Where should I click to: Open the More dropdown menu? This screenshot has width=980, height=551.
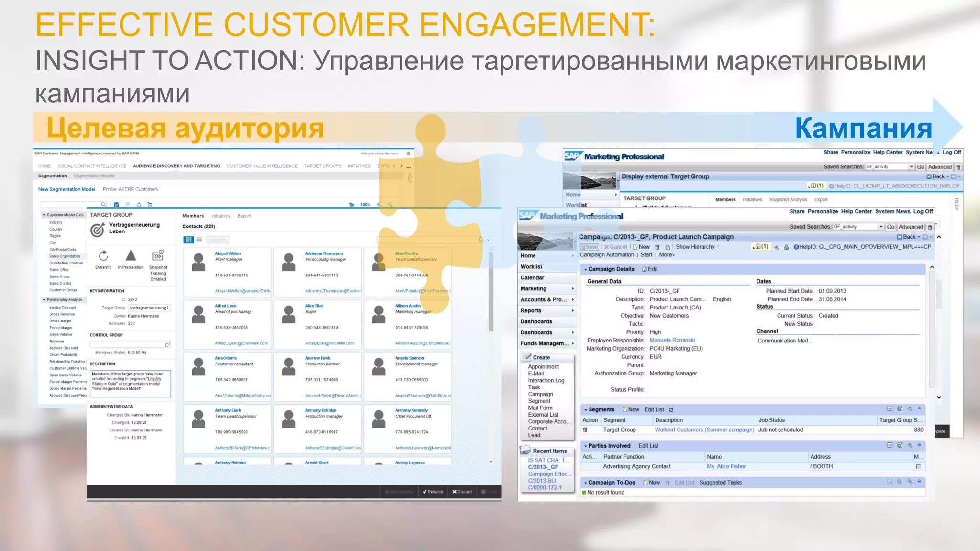667,255
